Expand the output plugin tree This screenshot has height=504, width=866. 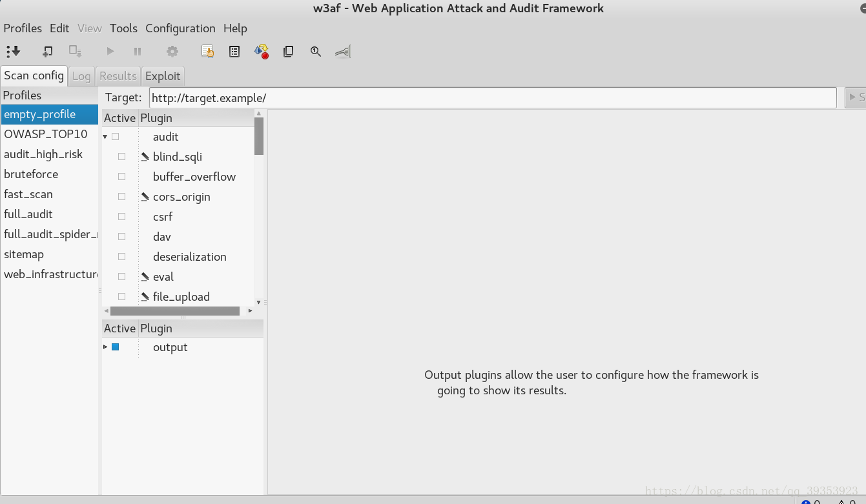(106, 347)
